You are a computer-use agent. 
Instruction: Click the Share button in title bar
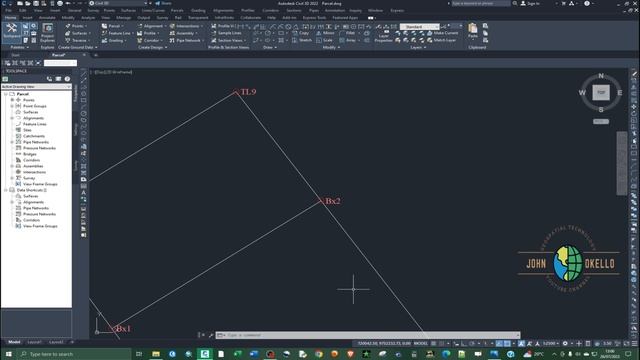point(163,3)
